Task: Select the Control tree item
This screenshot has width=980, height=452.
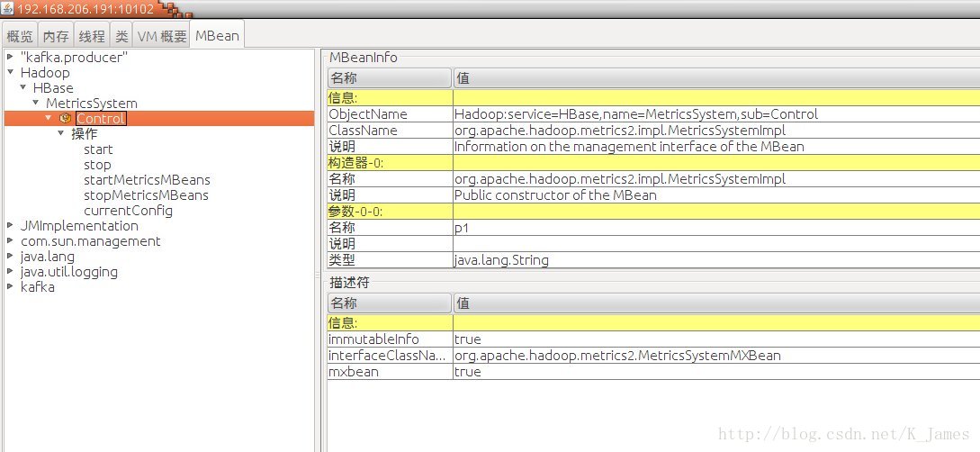Action: click(x=101, y=118)
